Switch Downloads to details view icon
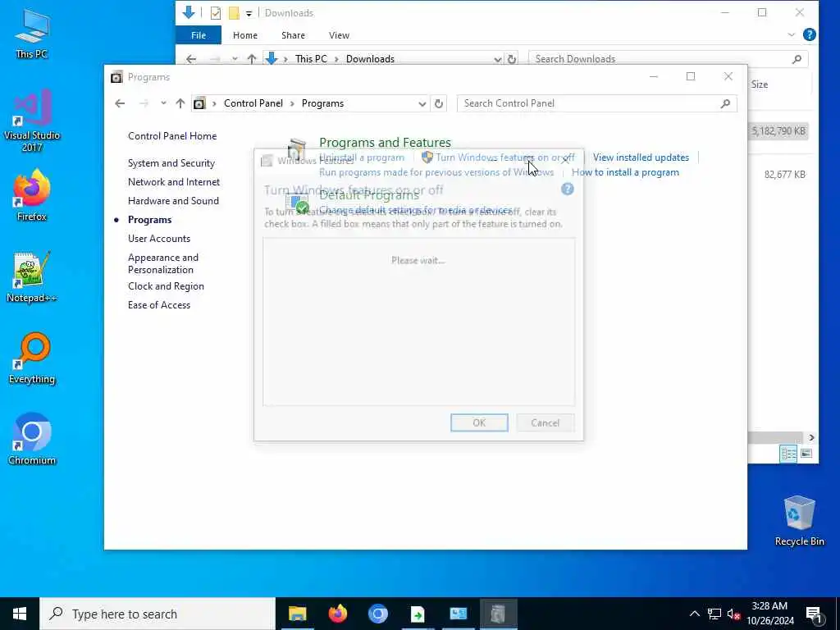840x630 pixels. [x=788, y=454]
